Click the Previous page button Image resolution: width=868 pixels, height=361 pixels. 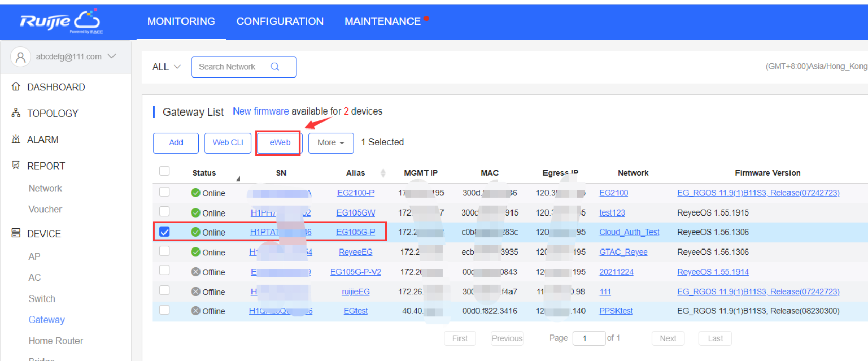pos(507,338)
